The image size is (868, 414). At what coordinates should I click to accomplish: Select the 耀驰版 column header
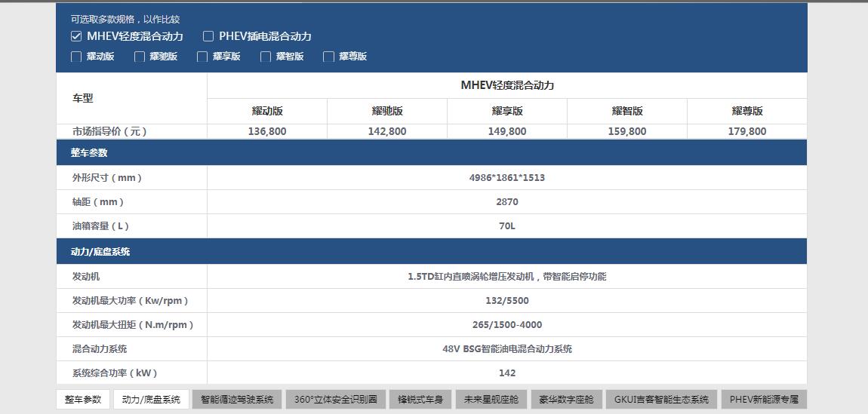tap(387, 111)
